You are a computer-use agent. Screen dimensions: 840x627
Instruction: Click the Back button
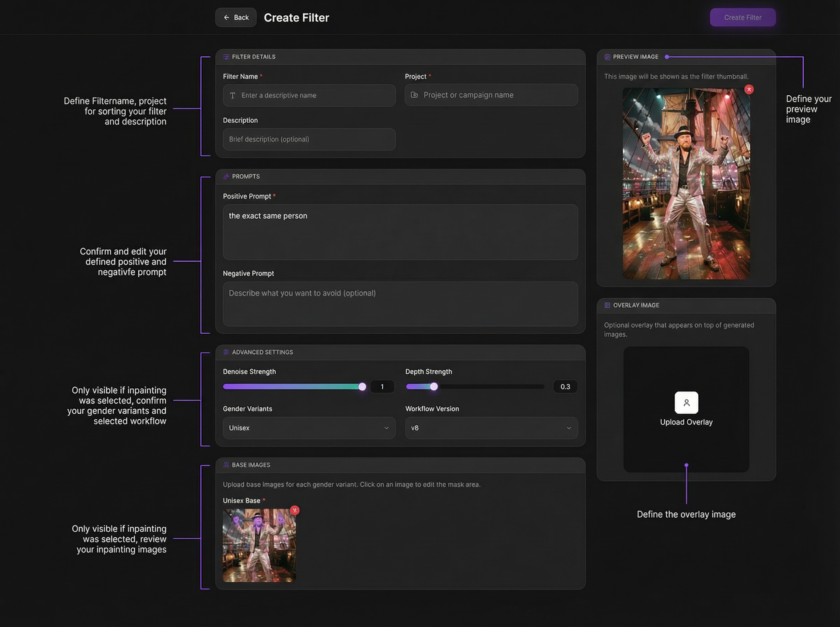(x=235, y=17)
